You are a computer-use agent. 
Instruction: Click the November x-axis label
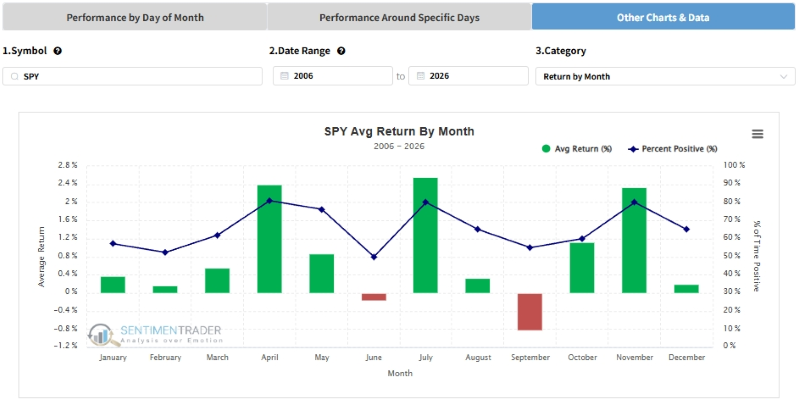click(x=635, y=358)
